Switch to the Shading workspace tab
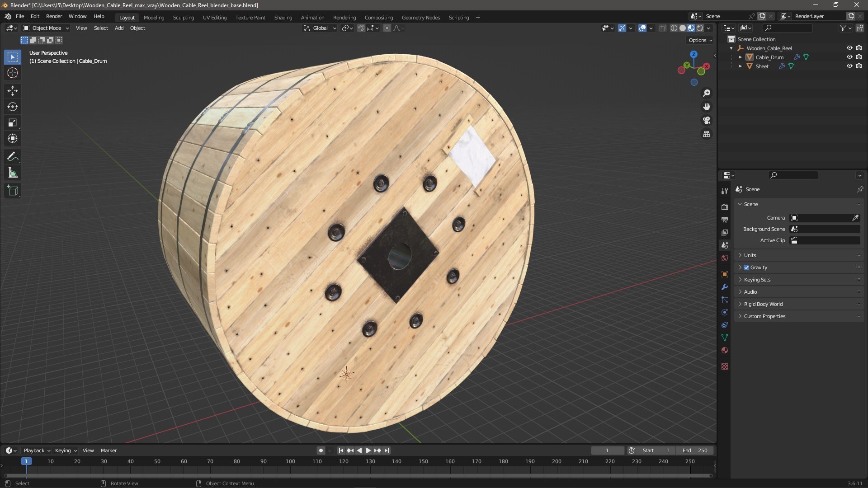 (x=283, y=17)
